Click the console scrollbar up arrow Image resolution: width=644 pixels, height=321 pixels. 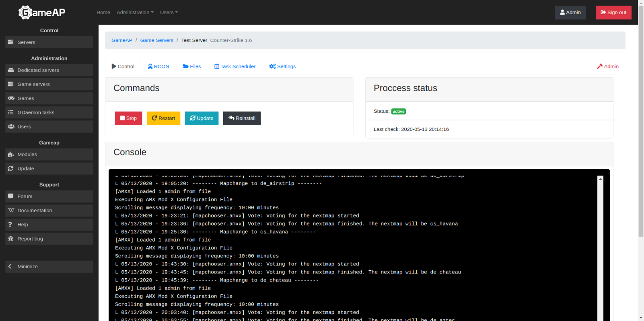(x=600, y=178)
